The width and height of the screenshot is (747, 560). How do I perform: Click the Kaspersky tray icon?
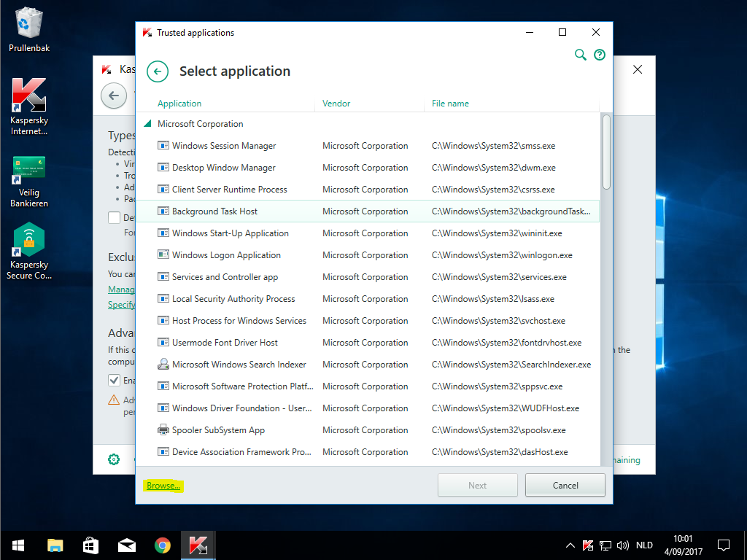(x=588, y=545)
